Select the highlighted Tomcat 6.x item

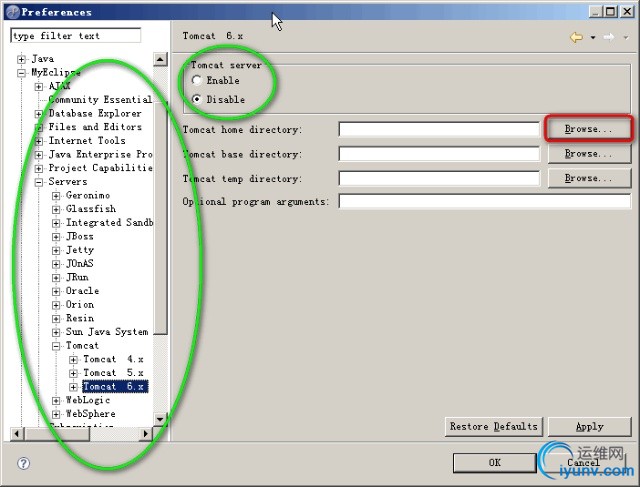coord(115,387)
